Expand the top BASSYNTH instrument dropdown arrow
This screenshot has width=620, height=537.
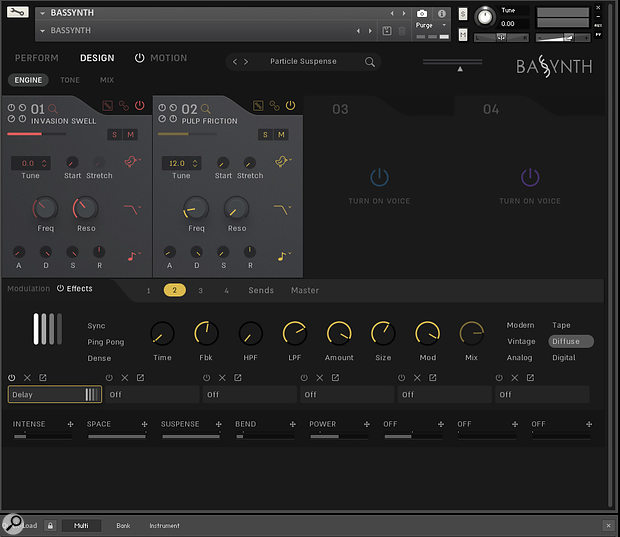tap(43, 13)
